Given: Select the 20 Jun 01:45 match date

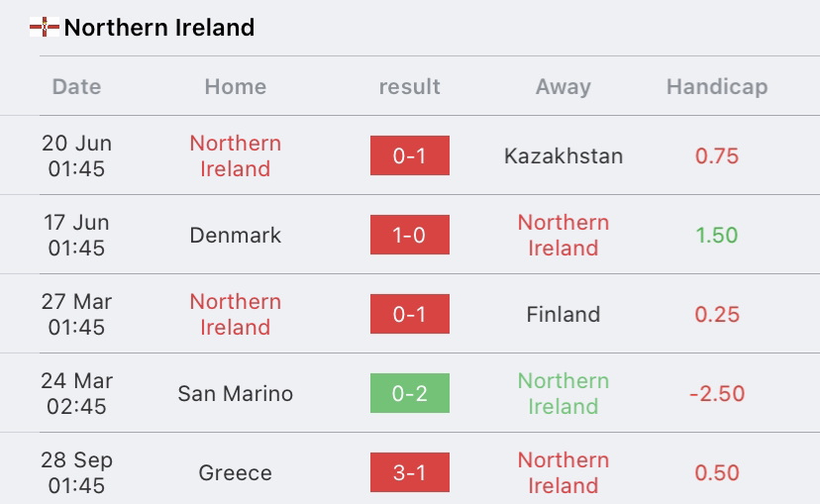Looking at the screenshot, I should pyautogui.click(x=76, y=155).
